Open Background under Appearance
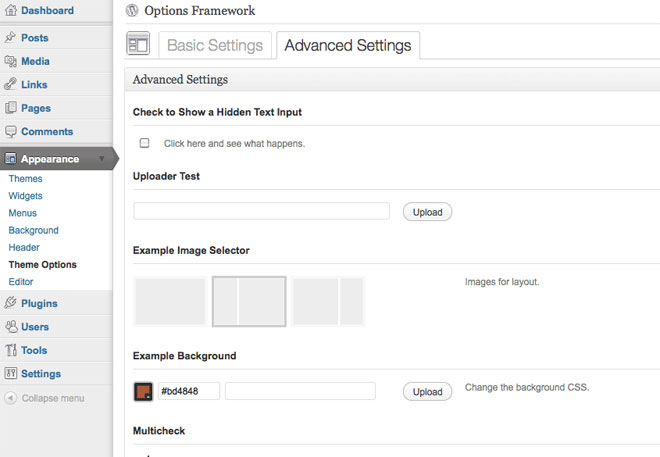This screenshot has width=660, height=457. pyautogui.click(x=33, y=230)
